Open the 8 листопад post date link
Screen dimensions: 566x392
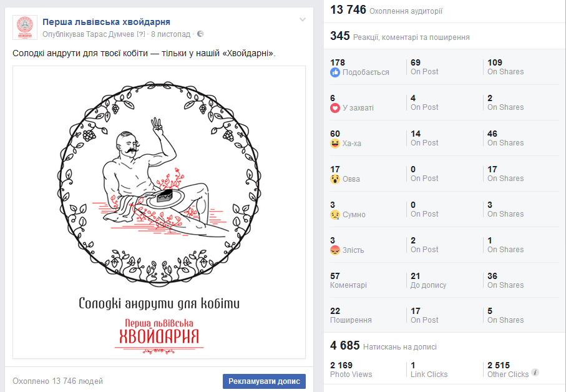[x=170, y=34]
